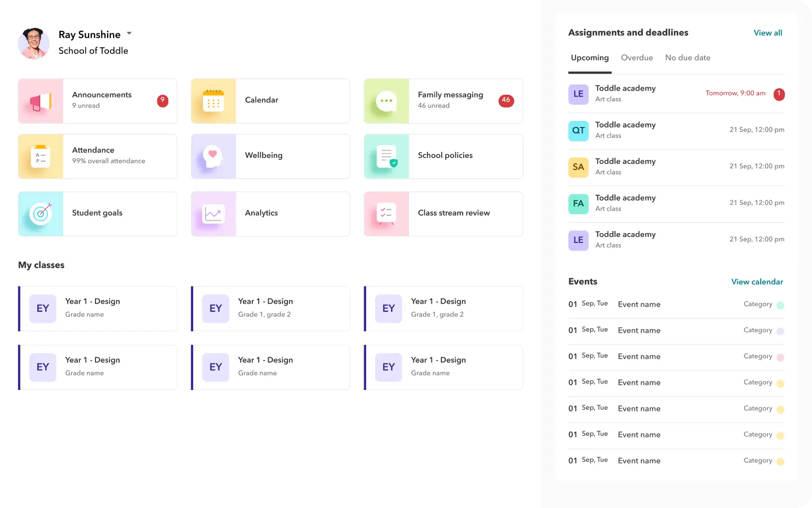Screen dimensions: 812x508
Task: Open the Analytics chart icon
Action: pyautogui.click(x=213, y=214)
